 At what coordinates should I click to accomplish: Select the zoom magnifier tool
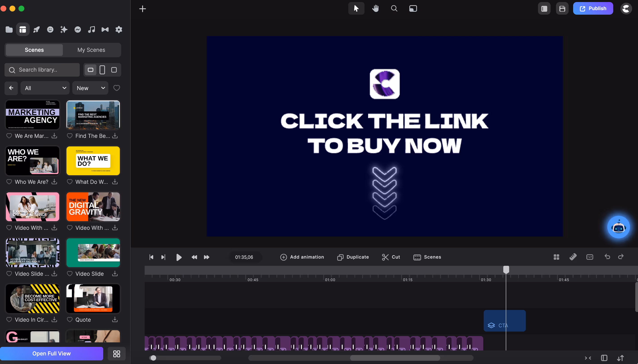click(x=394, y=9)
